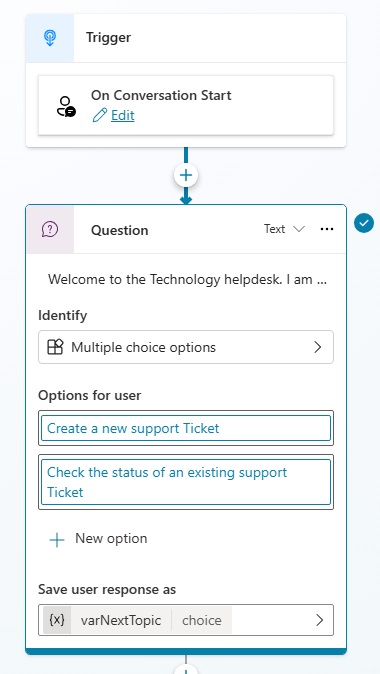Click the {x} variable icon
Image resolution: width=380 pixels, height=674 pixels.
click(x=57, y=620)
